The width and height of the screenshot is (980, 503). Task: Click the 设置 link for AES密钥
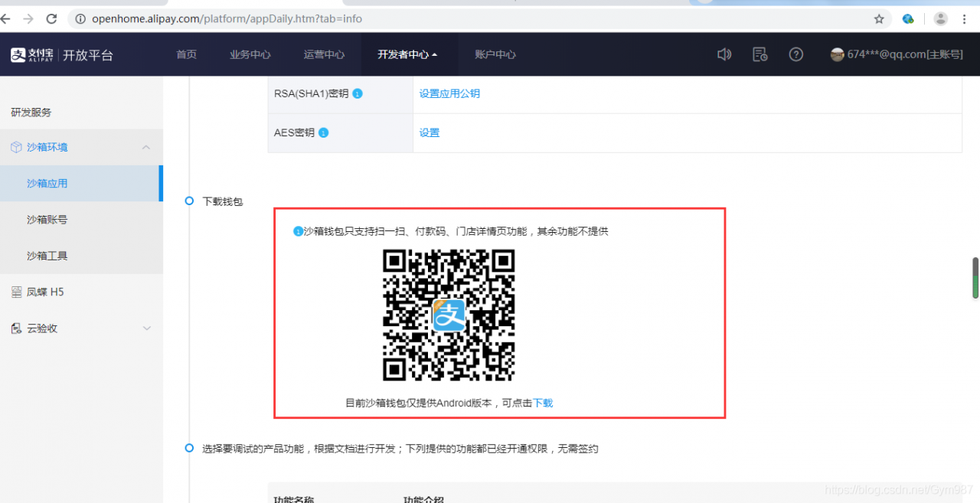pos(430,132)
